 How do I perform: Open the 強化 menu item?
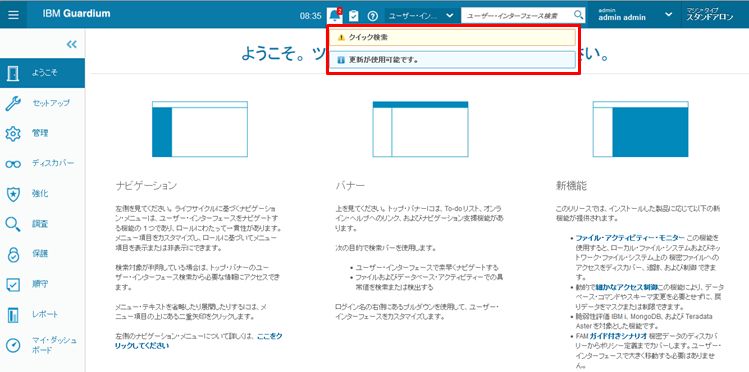tap(43, 194)
